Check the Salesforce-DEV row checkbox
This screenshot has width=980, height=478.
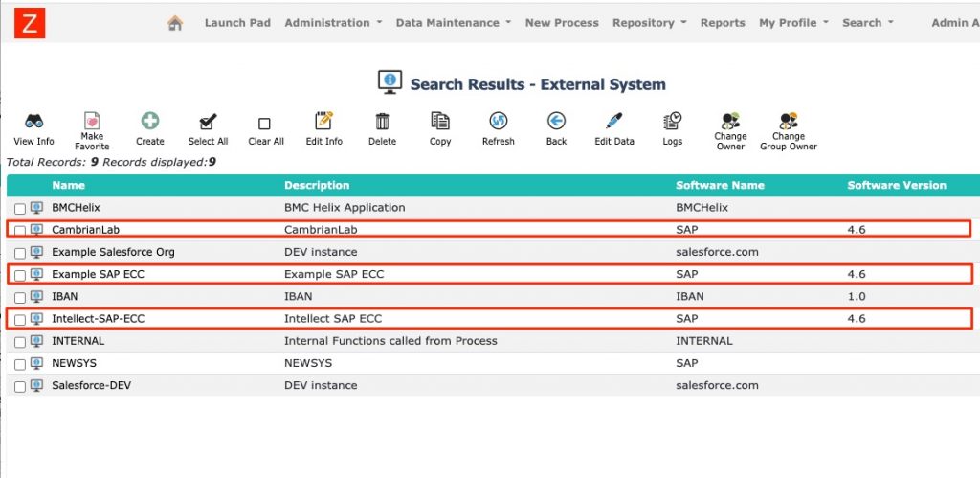20,387
